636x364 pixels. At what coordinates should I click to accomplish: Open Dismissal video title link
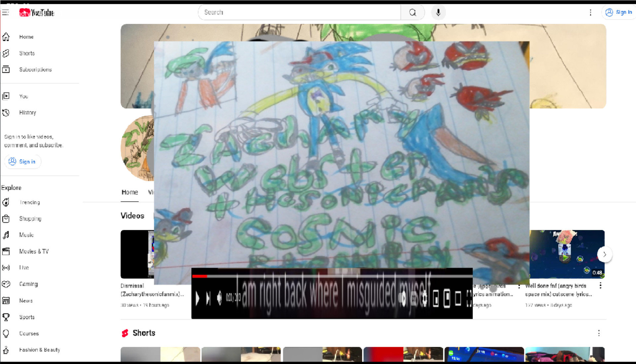[152, 290]
